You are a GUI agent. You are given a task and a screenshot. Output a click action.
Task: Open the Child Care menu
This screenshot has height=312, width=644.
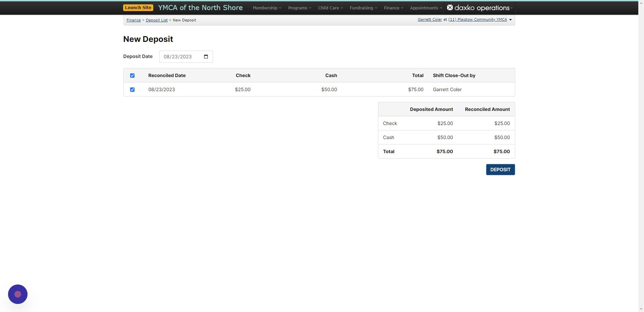coord(330,8)
